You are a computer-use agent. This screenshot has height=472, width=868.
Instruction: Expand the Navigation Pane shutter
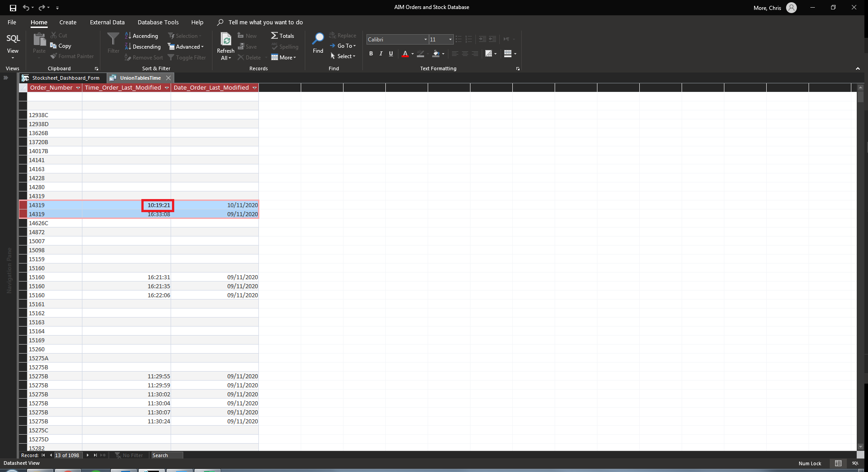[x=6, y=78]
